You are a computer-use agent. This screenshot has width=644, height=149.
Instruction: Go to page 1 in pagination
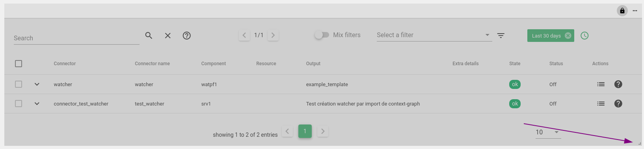(305, 131)
